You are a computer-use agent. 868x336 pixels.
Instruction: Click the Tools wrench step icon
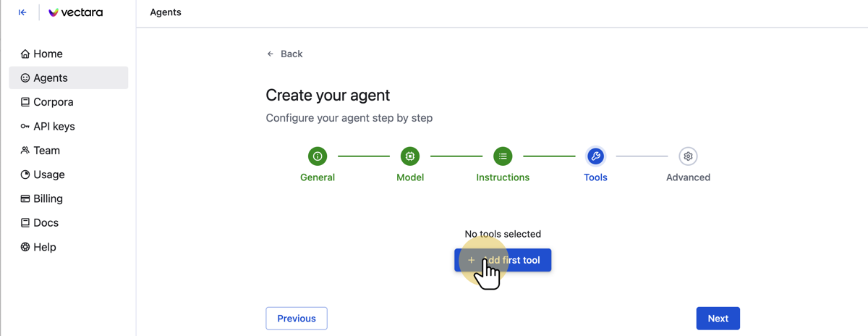(x=595, y=156)
